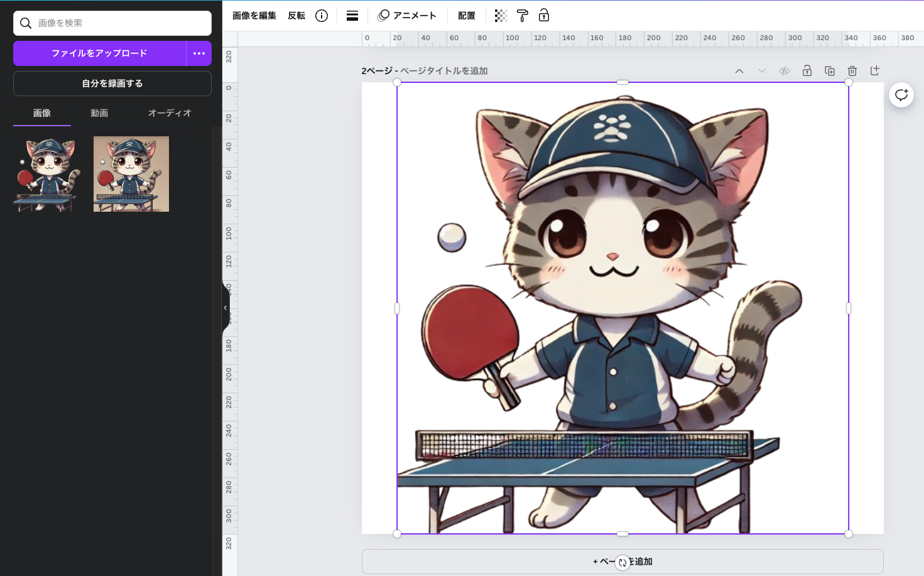Select the copy style paint roller icon

point(522,16)
